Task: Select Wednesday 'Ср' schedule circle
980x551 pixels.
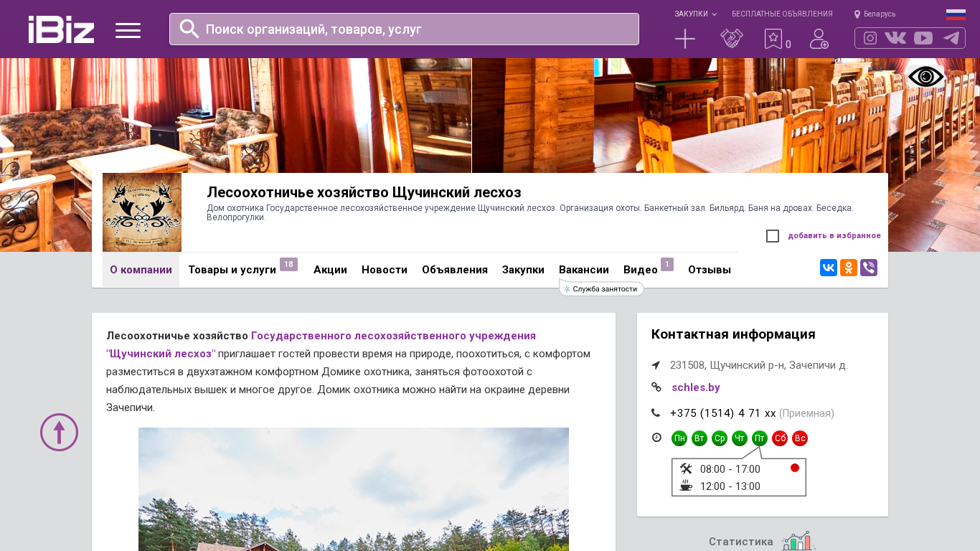Action: (x=720, y=438)
